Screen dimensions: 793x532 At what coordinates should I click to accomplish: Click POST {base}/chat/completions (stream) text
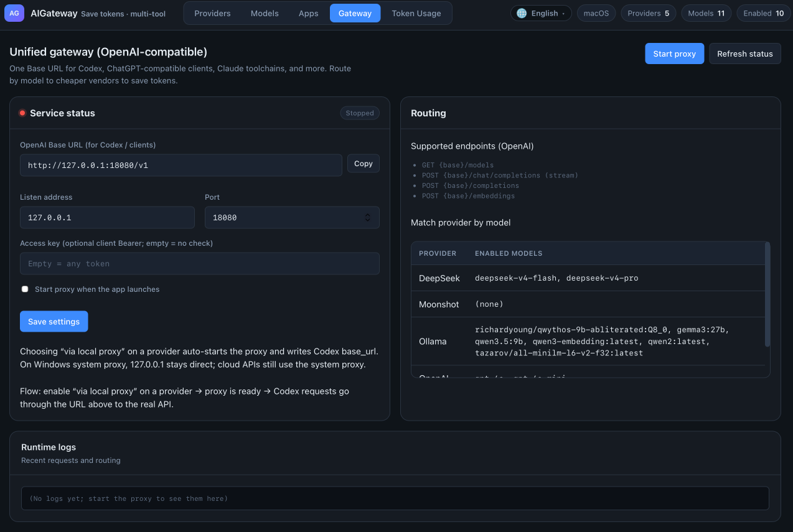click(x=500, y=175)
